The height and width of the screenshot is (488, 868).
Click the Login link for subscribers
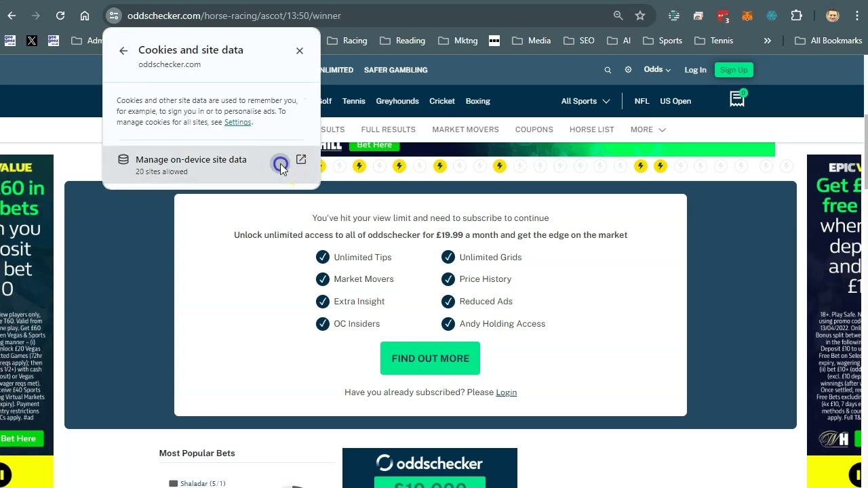click(x=506, y=392)
